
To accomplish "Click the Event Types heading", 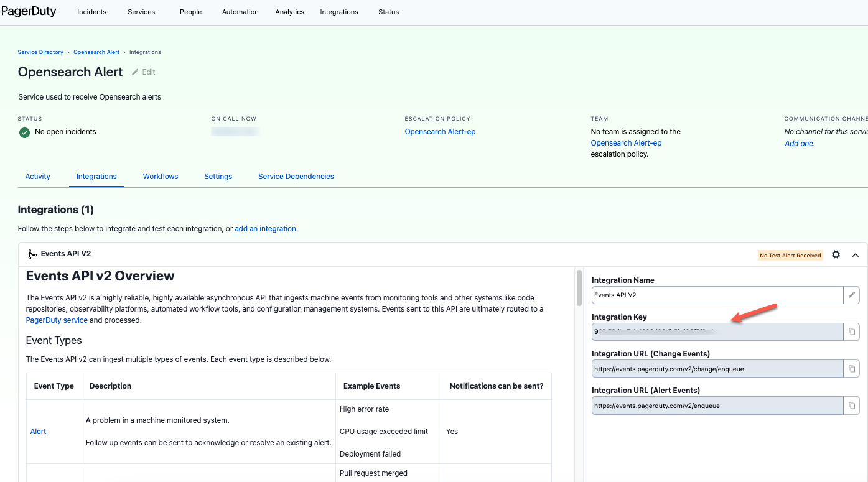I will click(x=54, y=341).
